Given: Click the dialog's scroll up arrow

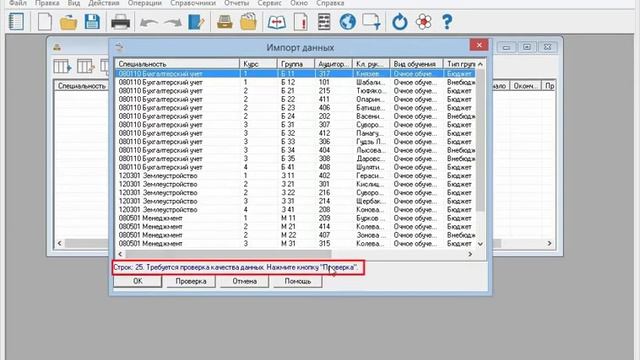Looking at the screenshot, I should (x=480, y=64).
